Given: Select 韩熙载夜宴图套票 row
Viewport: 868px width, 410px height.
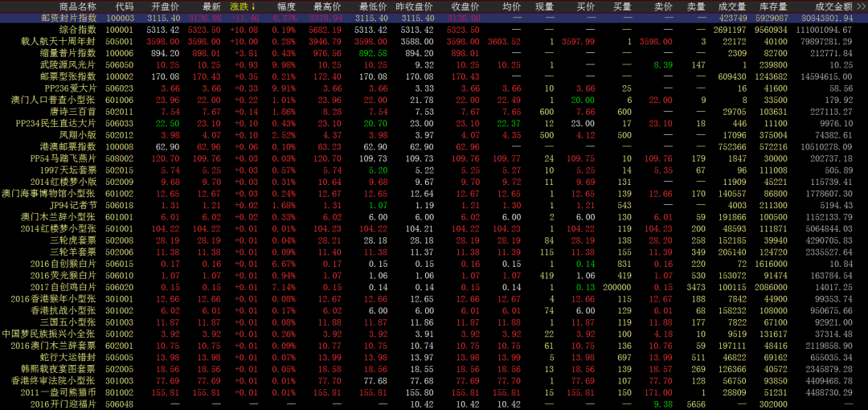Looking at the screenshot, I should (x=434, y=368).
